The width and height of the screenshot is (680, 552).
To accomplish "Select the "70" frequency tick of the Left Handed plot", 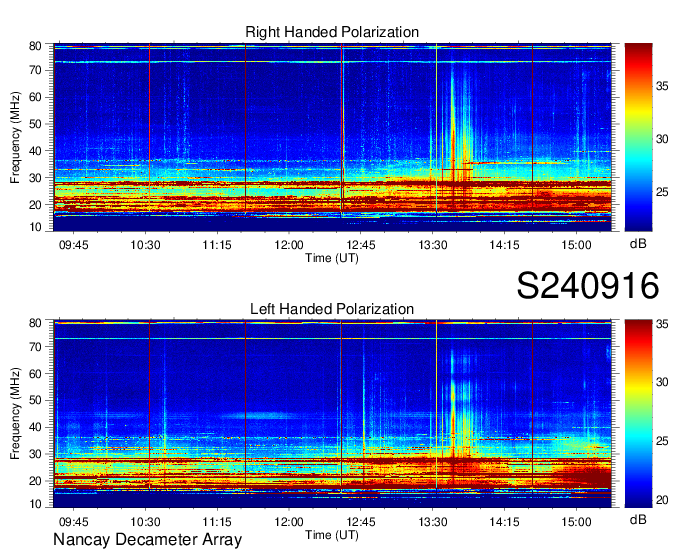I will [35, 347].
